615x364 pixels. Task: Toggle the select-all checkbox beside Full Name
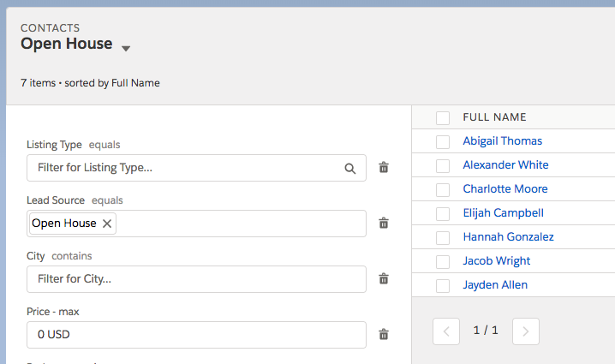(443, 117)
